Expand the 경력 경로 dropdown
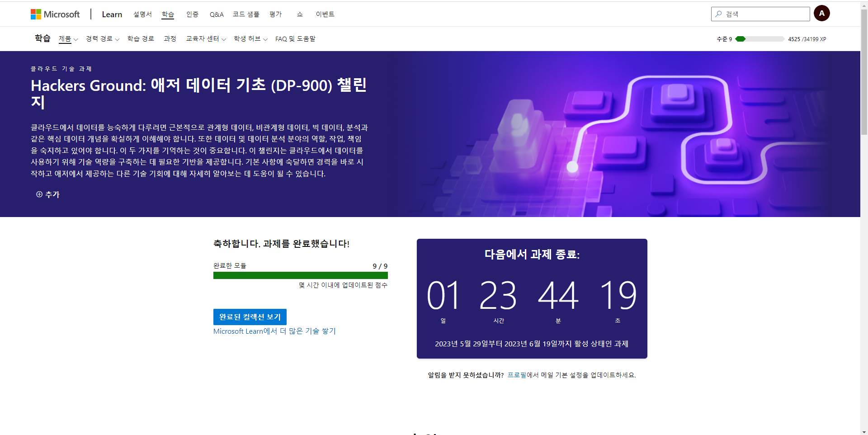The height and width of the screenshot is (435, 868). (x=102, y=39)
